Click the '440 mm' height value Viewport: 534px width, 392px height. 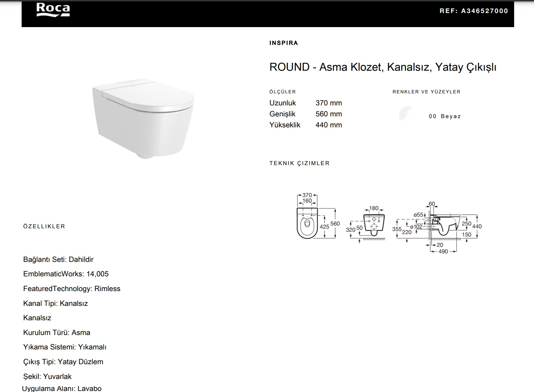tap(328, 125)
